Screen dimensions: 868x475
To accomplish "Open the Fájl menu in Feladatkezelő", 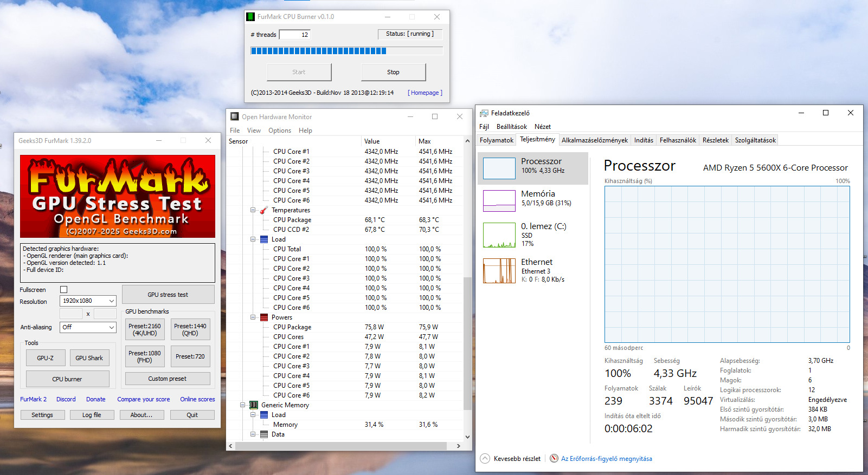I will tap(484, 127).
